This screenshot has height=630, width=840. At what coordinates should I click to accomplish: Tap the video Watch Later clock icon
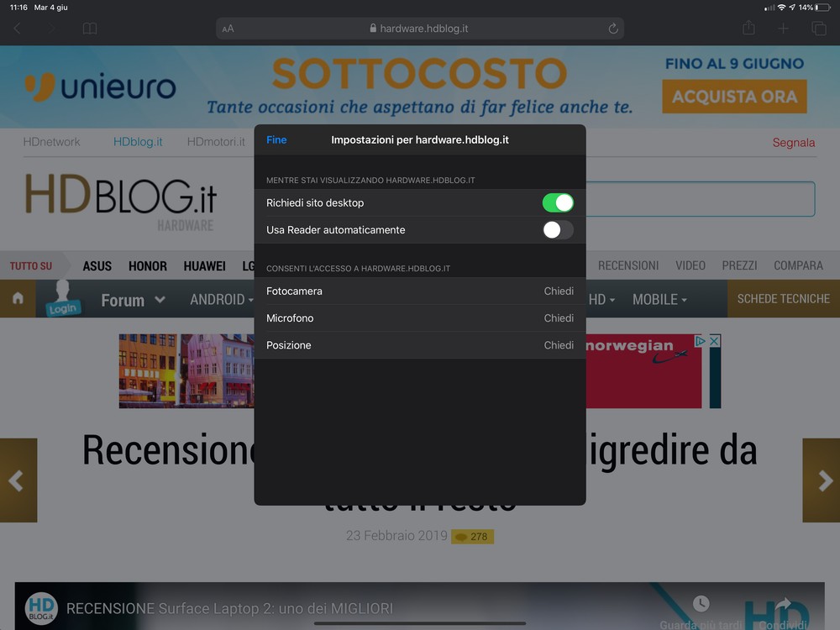tap(701, 604)
